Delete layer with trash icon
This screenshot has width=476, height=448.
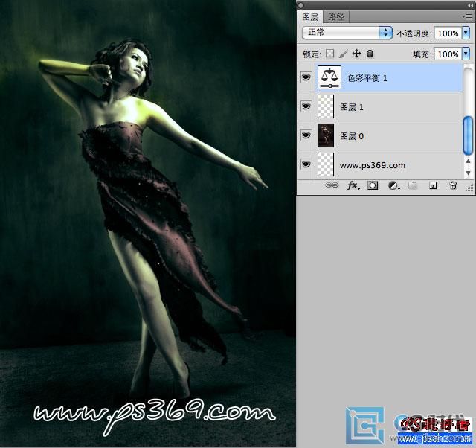coord(453,185)
